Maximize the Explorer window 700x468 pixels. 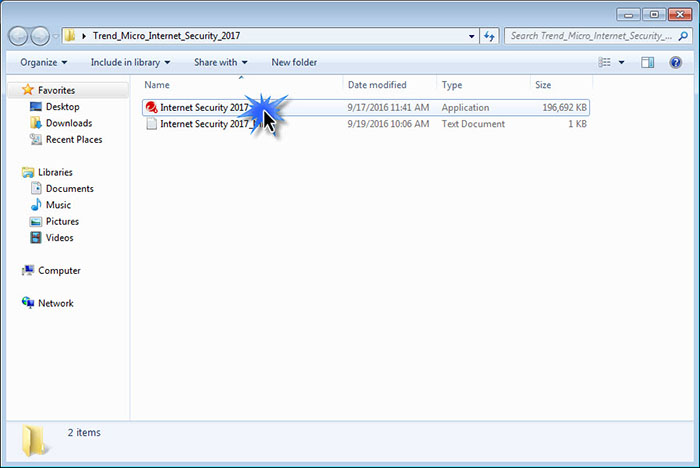pos(654,15)
